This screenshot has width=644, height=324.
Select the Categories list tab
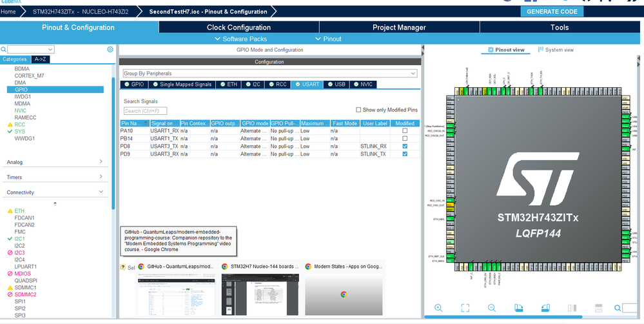pyautogui.click(x=15, y=59)
